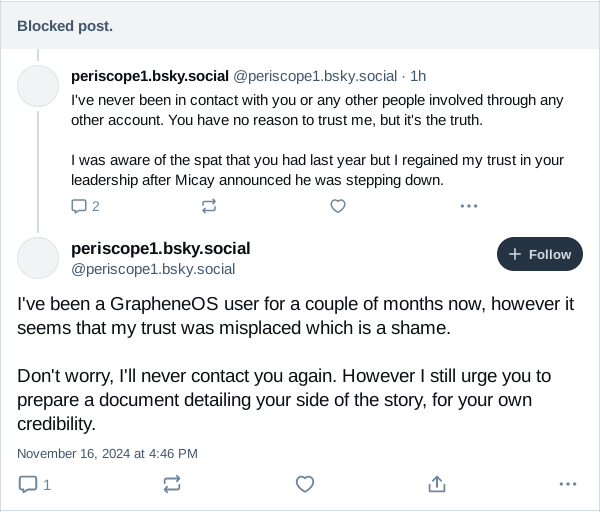Image resolution: width=600 pixels, height=512 pixels.
Task: Share the main GrapheneOS post
Action: click(x=437, y=484)
